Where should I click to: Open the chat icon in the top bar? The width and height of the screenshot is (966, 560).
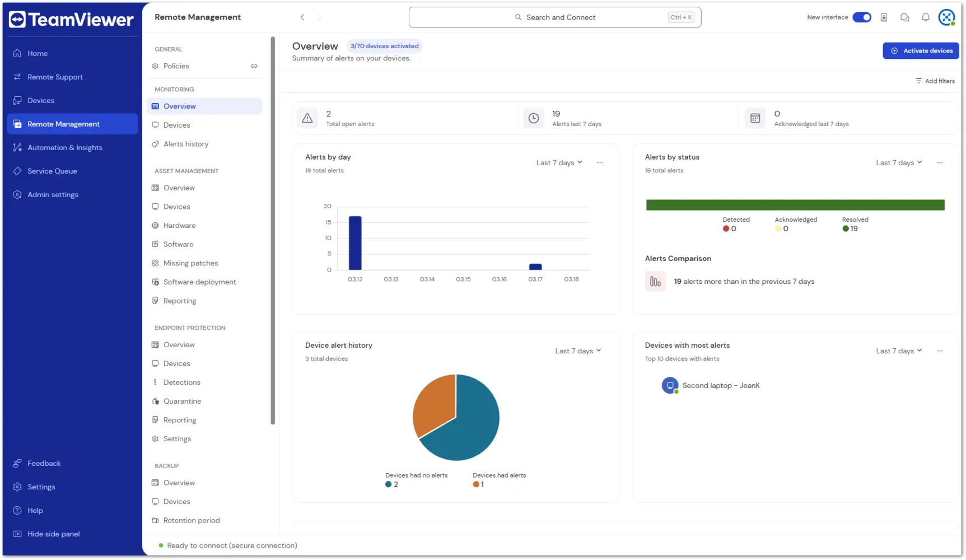904,17
